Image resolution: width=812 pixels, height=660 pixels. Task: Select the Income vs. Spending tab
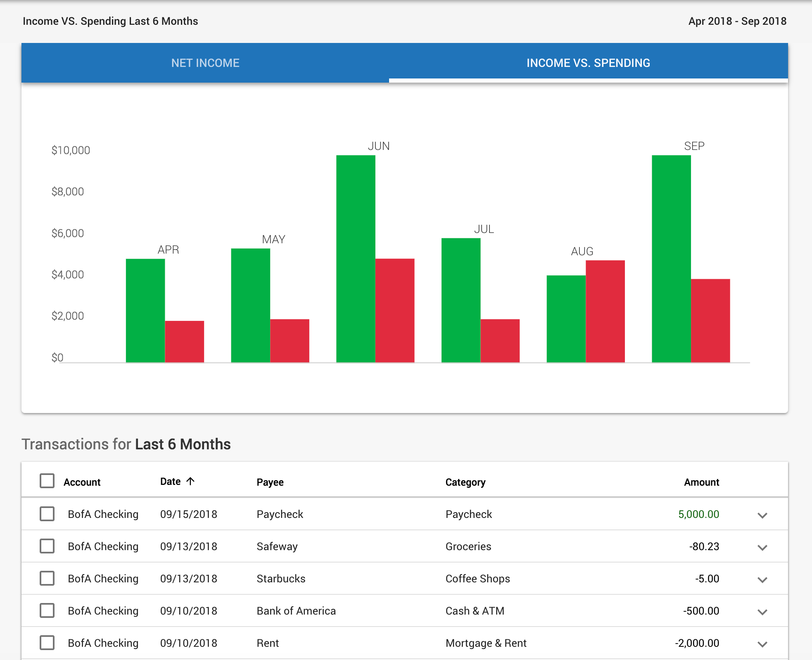(x=588, y=63)
